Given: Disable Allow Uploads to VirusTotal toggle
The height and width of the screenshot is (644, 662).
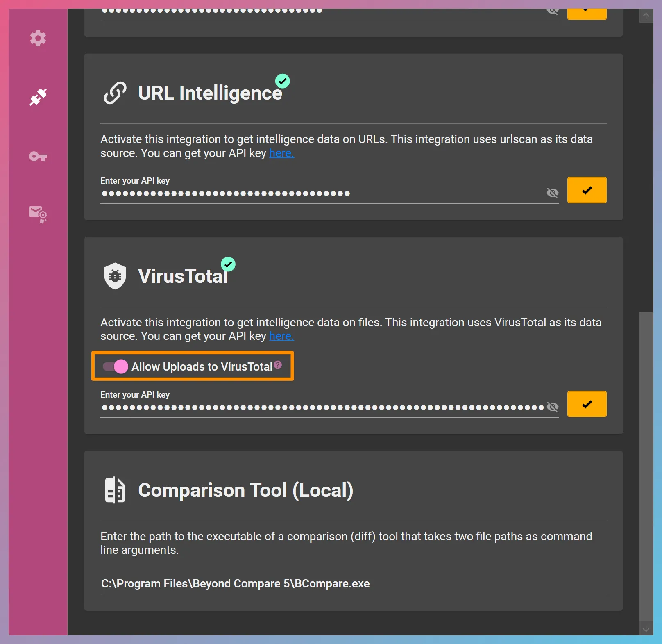Looking at the screenshot, I should [x=116, y=366].
